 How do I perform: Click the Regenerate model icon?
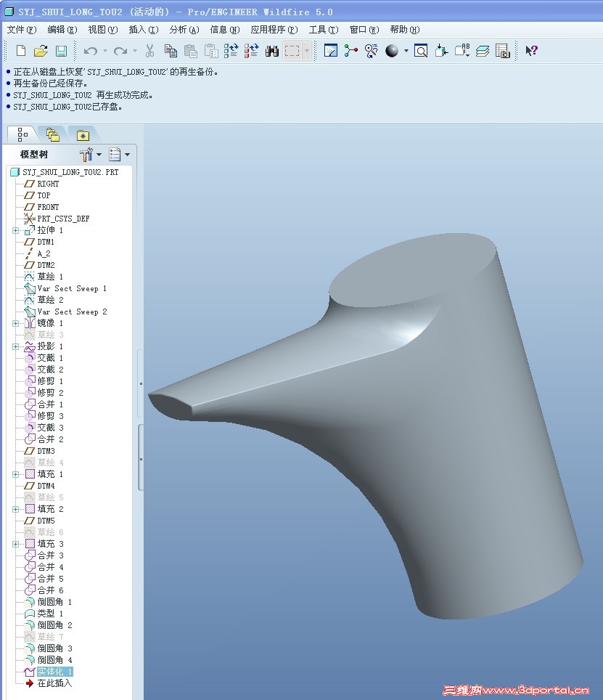tap(231, 50)
